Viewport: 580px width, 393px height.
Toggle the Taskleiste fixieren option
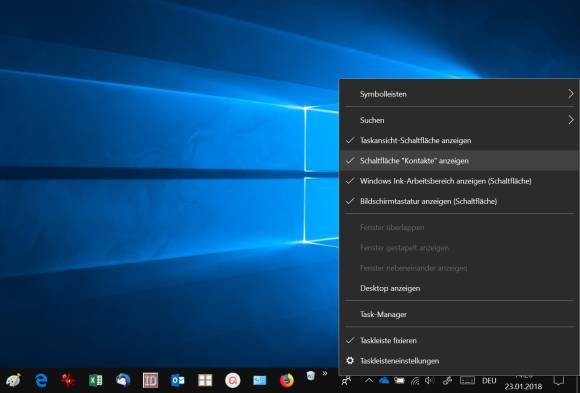pyautogui.click(x=459, y=340)
